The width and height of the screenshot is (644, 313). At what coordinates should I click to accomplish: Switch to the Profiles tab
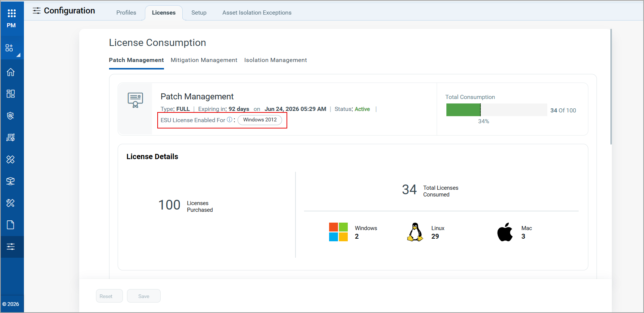tap(126, 13)
